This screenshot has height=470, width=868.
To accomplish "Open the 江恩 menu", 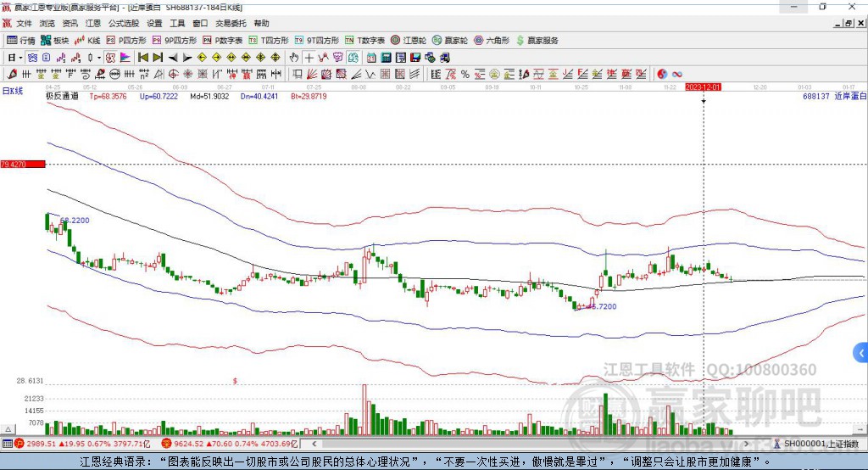I will (93, 23).
